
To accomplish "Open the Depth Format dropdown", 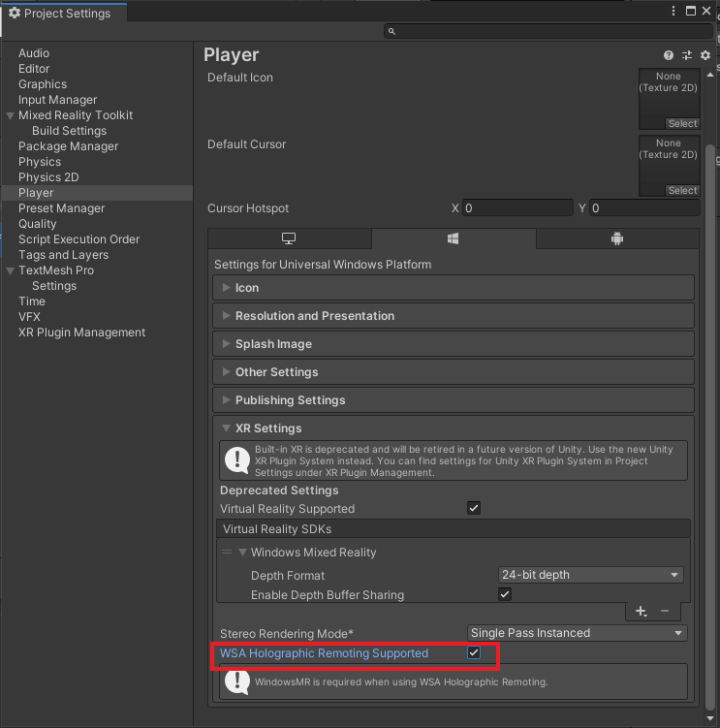I will tap(590, 575).
